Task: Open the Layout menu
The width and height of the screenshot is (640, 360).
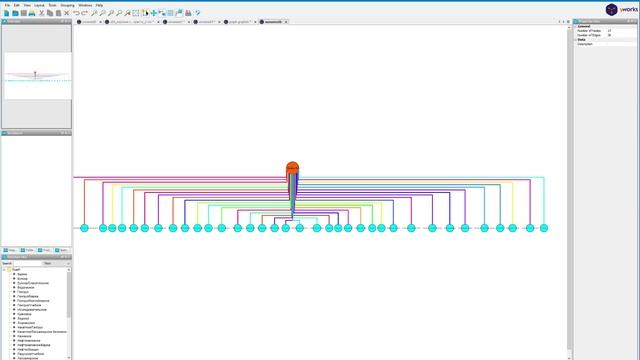Action: tap(39, 5)
